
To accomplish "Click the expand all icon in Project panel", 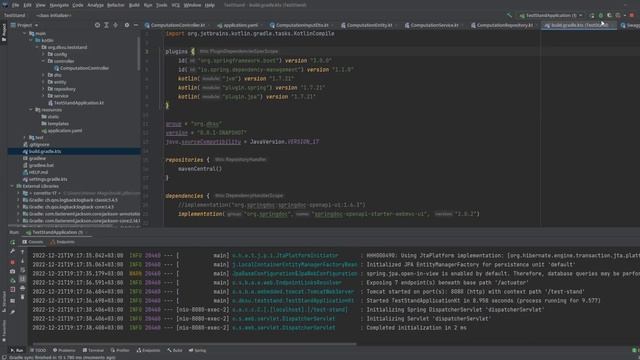I will pos(107,25).
